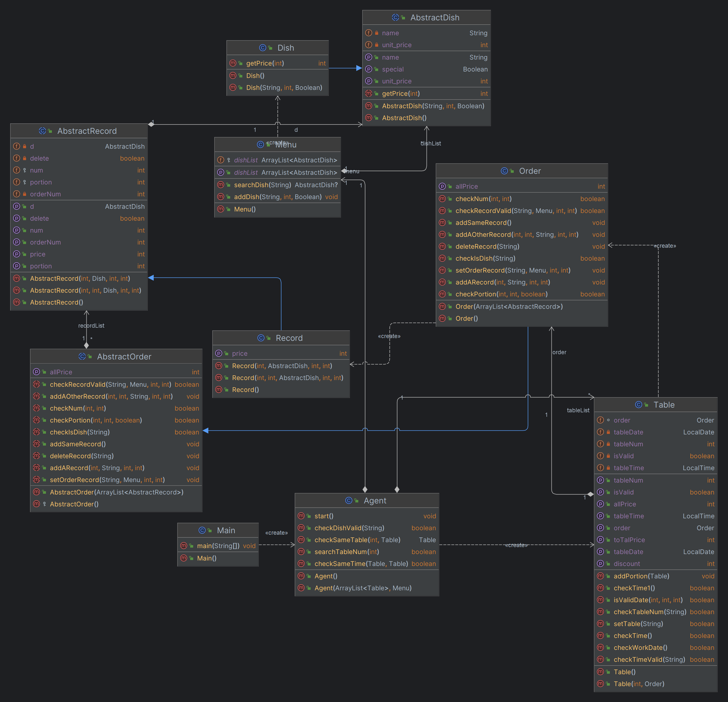The image size is (728, 702).
Task: Select AbstractRecord class header
Action: [87, 131]
